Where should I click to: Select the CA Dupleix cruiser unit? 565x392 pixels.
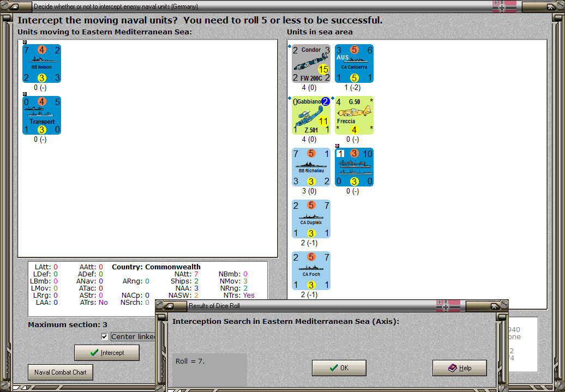(311, 219)
